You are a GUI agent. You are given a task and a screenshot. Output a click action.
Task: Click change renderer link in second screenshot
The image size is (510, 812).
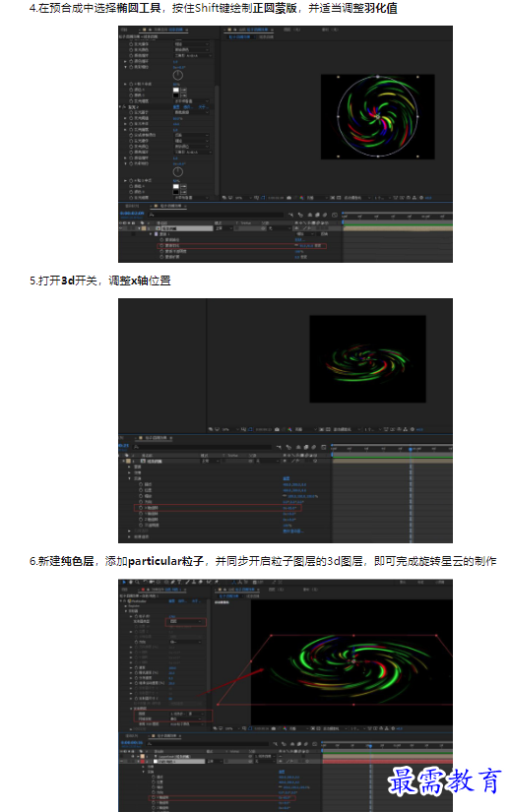(293, 531)
